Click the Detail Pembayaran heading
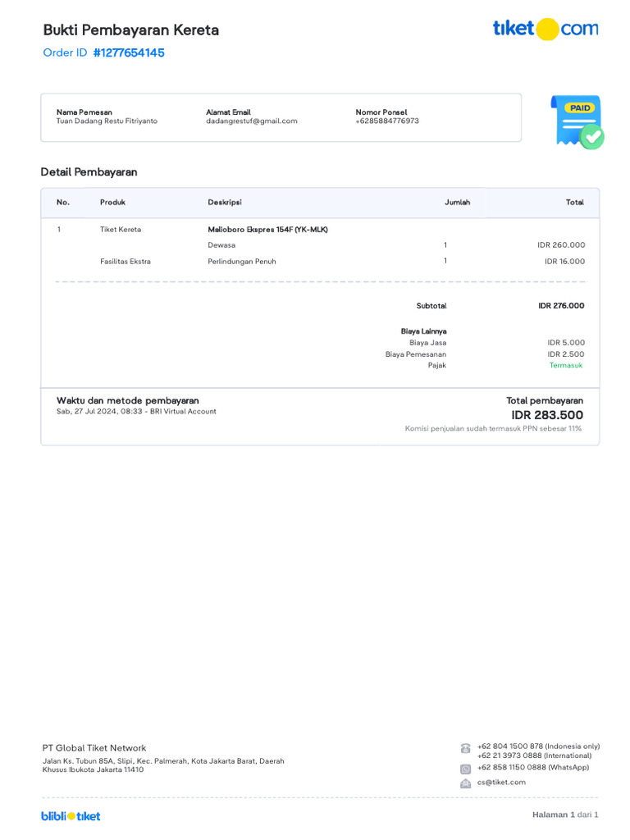The image size is (630, 840). click(89, 172)
